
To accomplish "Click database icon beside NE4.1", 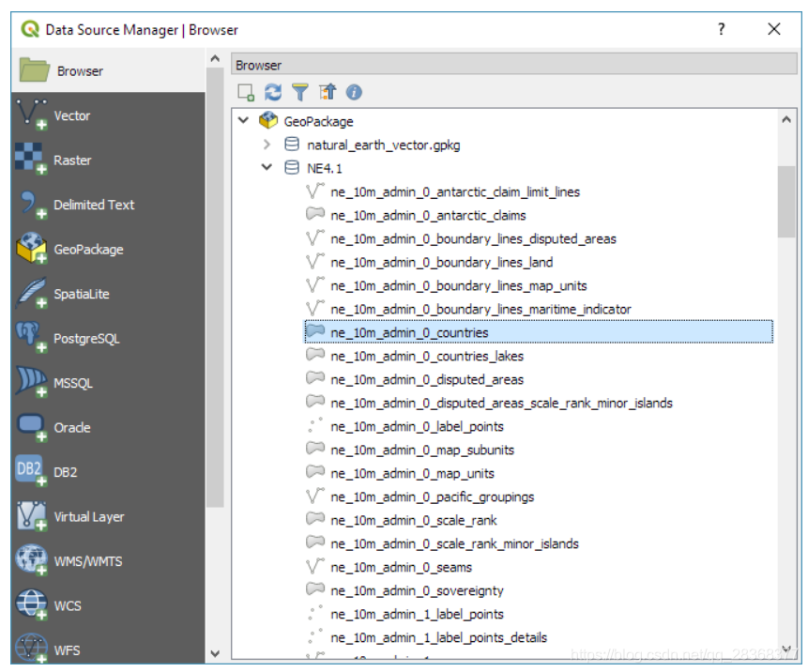I will pyautogui.click(x=292, y=167).
